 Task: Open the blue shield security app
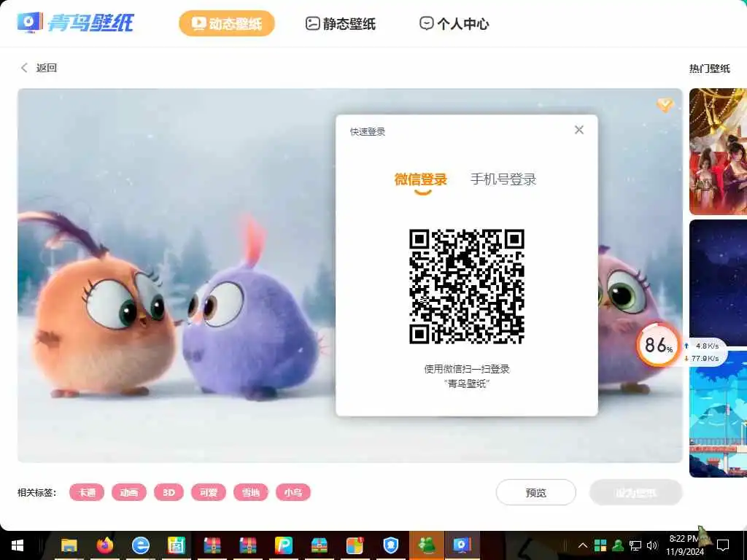[391, 545]
